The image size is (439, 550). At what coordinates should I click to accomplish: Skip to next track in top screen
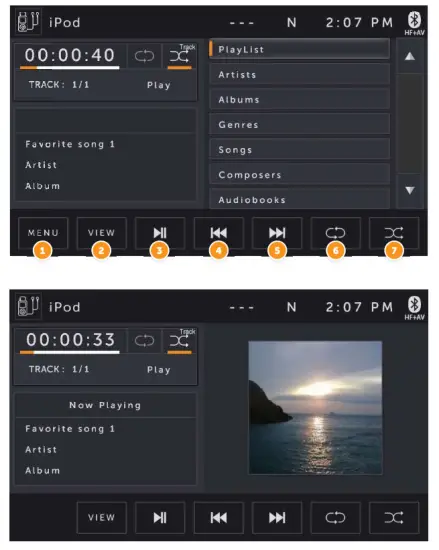(x=277, y=233)
